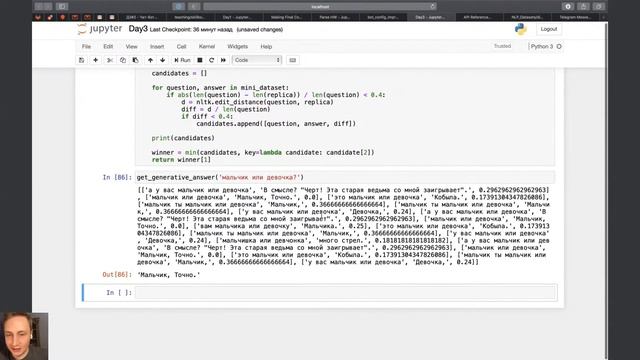This screenshot has width=640, height=360.
Task: Open the Insert menu
Action: tap(157, 47)
